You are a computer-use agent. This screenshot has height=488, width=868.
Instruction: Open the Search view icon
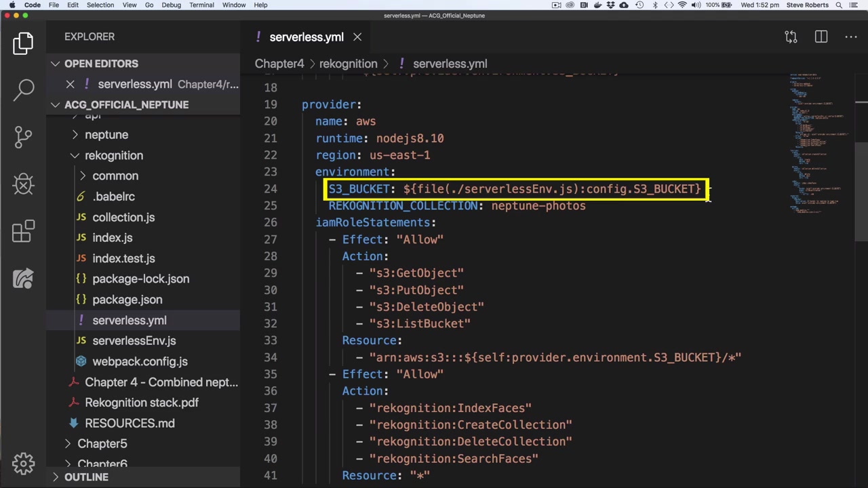(x=24, y=89)
